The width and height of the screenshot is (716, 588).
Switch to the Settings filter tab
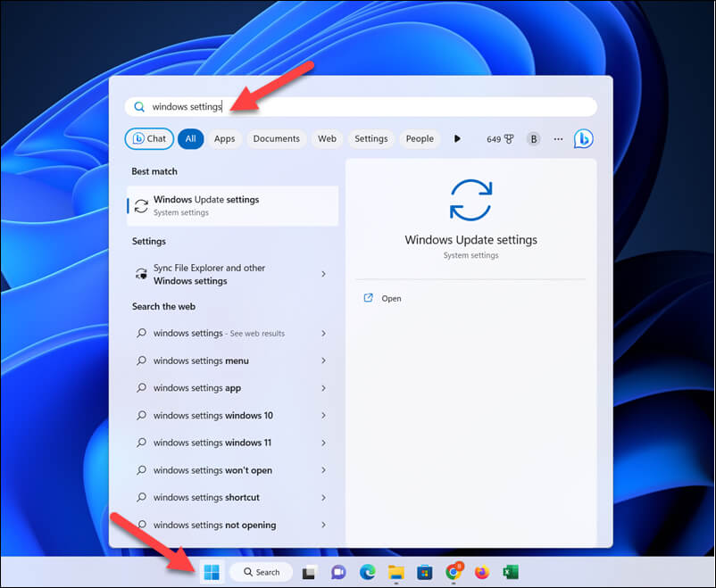coord(370,139)
